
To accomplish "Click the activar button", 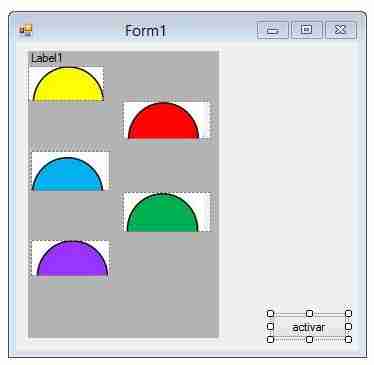I will point(309,327).
